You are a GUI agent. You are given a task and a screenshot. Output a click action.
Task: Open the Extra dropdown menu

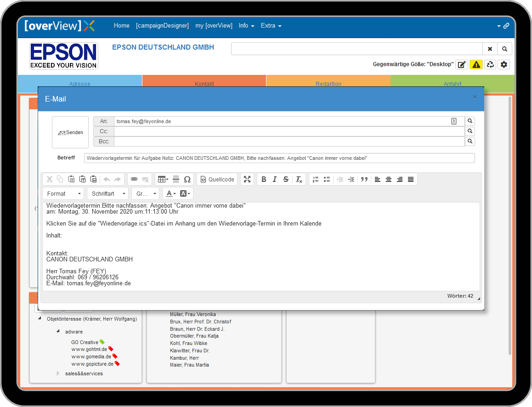(271, 25)
